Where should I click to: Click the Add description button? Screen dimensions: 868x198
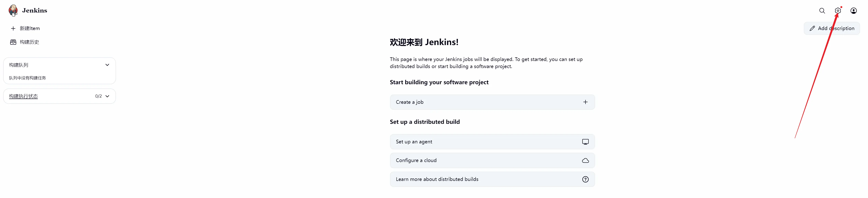pos(832,28)
